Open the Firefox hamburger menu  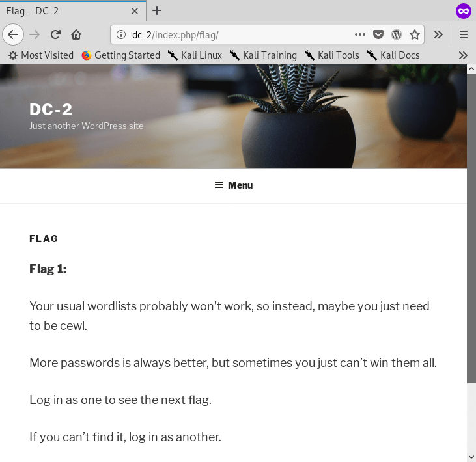[x=463, y=34]
